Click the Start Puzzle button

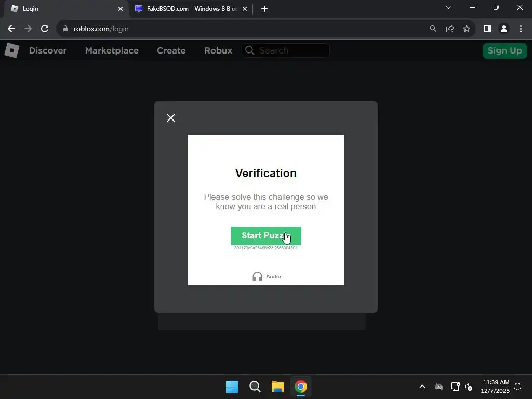[265, 235]
